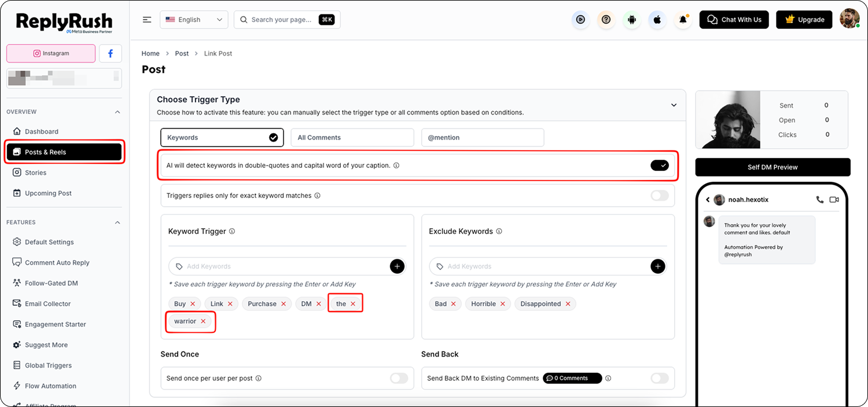The width and height of the screenshot is (868, 407).
Task: Remove the Link keyword tag
Action: (230, 304)
